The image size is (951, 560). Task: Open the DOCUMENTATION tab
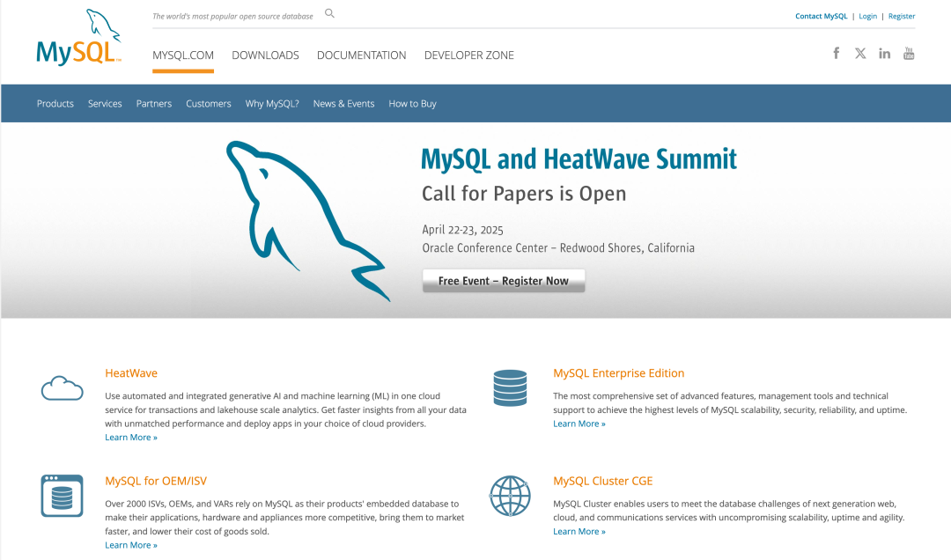click(x=362, y=55)
